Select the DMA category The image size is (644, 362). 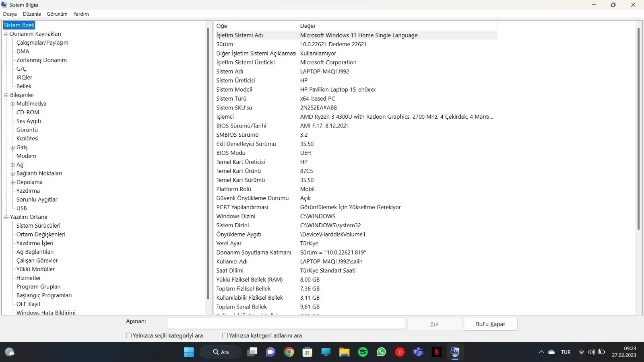23,51
